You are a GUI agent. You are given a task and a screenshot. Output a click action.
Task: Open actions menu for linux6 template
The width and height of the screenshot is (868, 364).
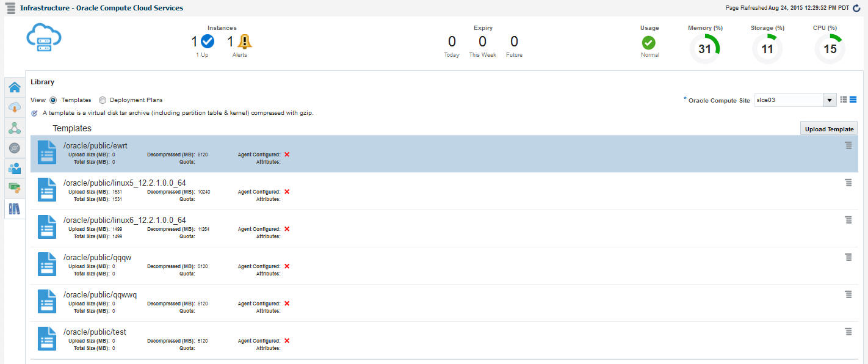(848, 220)
